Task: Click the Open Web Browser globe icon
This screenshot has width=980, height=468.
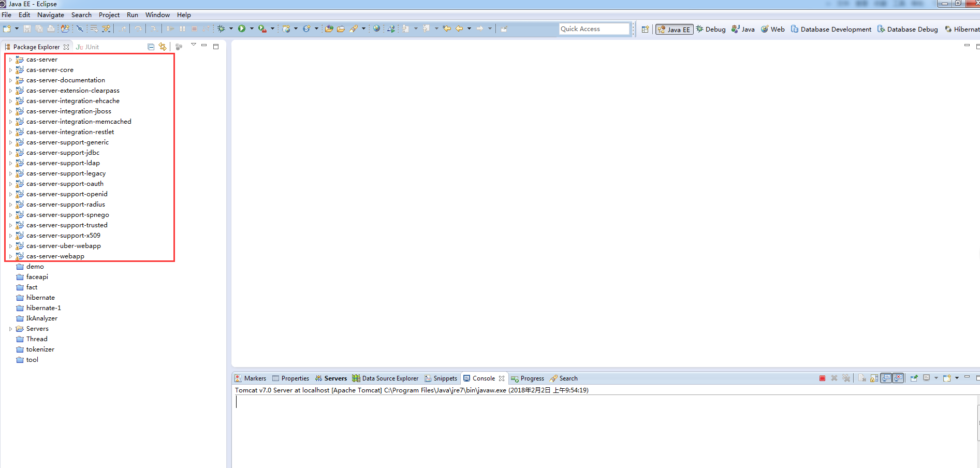Action: point(376,28)
